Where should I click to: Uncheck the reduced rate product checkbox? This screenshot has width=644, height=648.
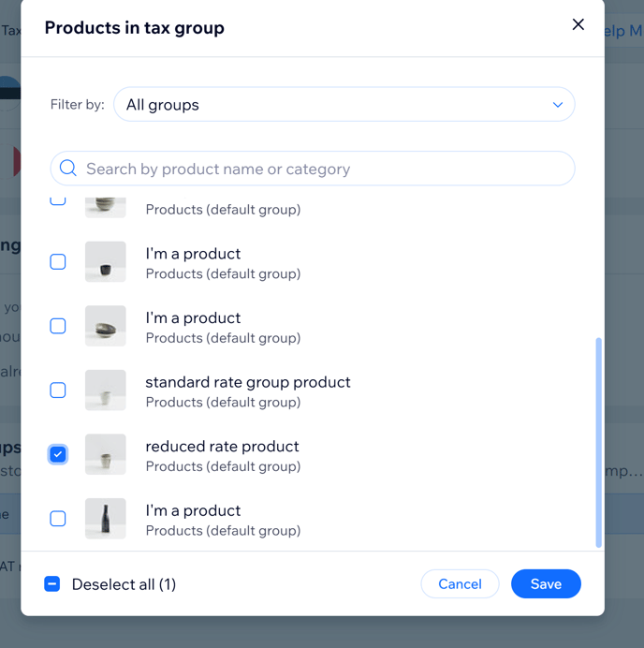point(58,454)
